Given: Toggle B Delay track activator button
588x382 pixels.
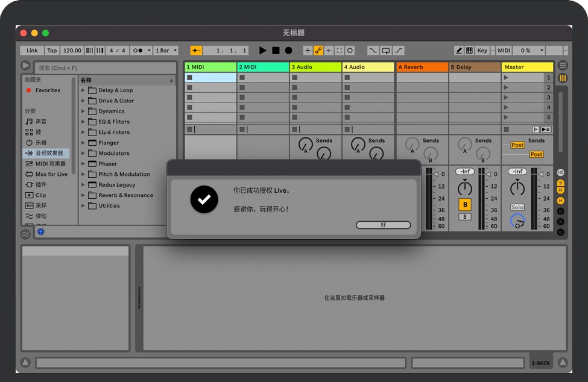Looking at the screenshot, I should 465,204.
